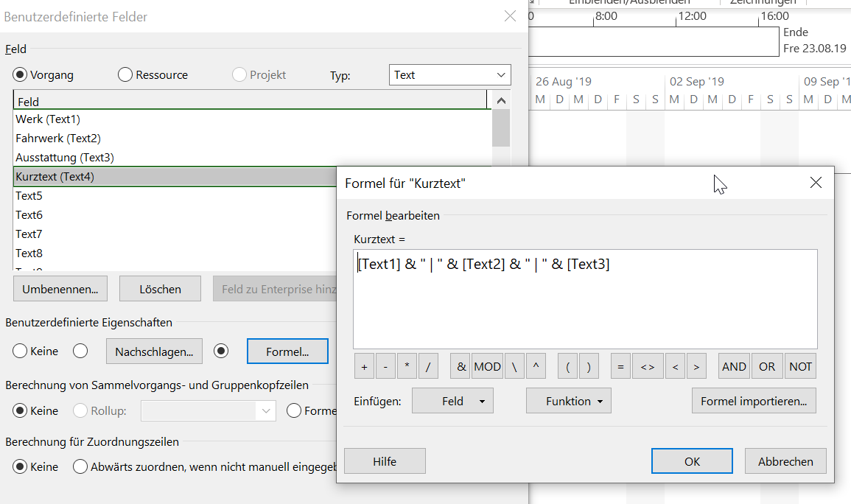Click the AND logical operator button
Viewport: 851px width, 504px height.
pyautogui.click(x=734, y=366)
